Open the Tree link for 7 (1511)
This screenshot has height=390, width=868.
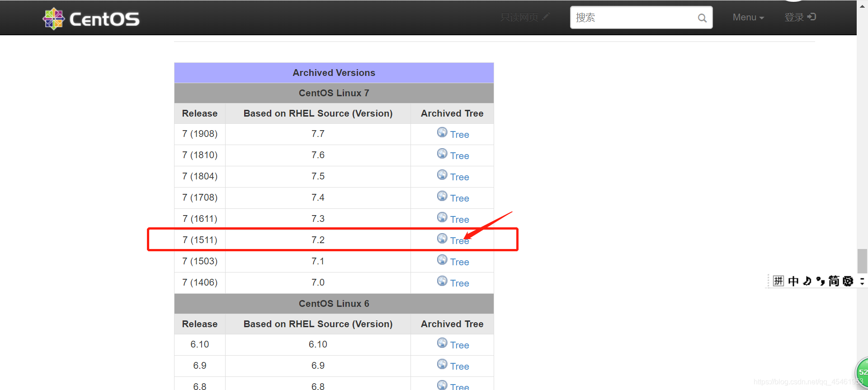459,241
